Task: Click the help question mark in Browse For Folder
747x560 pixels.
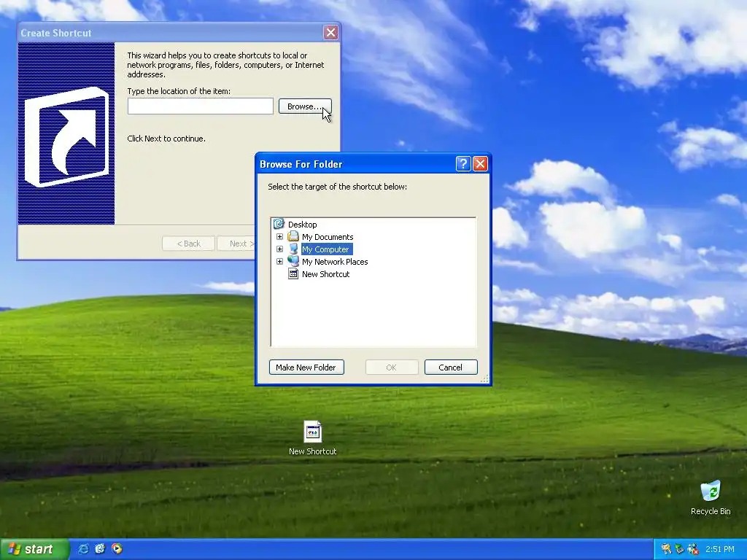Action: pyautogui.click(x=463, y=164)
